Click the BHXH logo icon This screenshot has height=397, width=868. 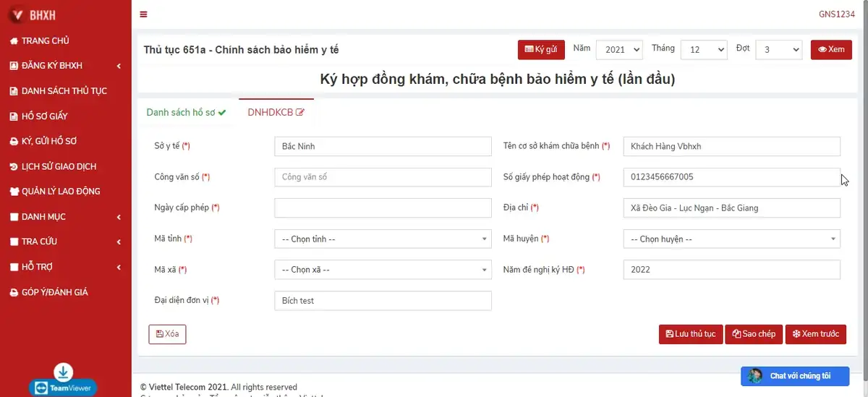pos(17,14)
